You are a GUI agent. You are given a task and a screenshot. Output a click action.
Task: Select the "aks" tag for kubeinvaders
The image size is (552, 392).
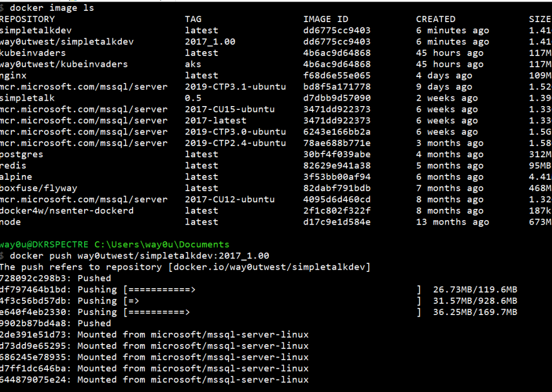193,64
